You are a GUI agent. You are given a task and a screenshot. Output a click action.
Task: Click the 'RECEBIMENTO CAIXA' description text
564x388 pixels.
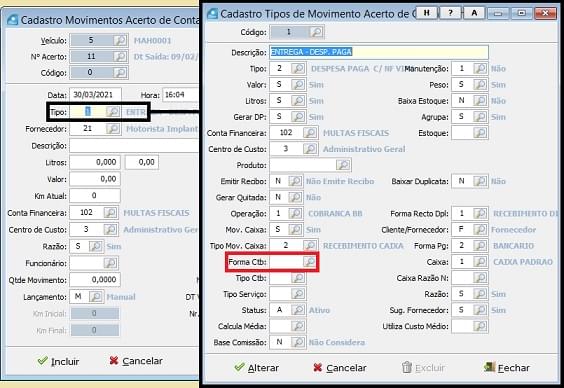coord(363,246)
